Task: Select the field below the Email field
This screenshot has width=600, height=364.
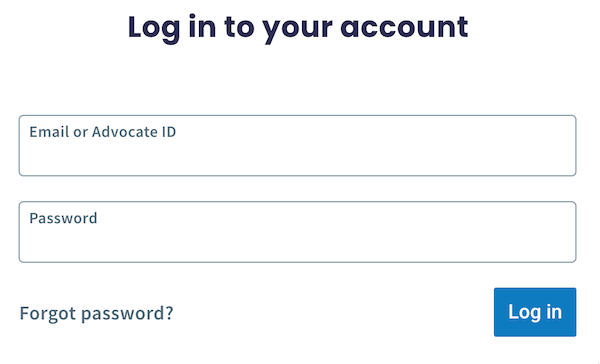Action: (297, 232)
